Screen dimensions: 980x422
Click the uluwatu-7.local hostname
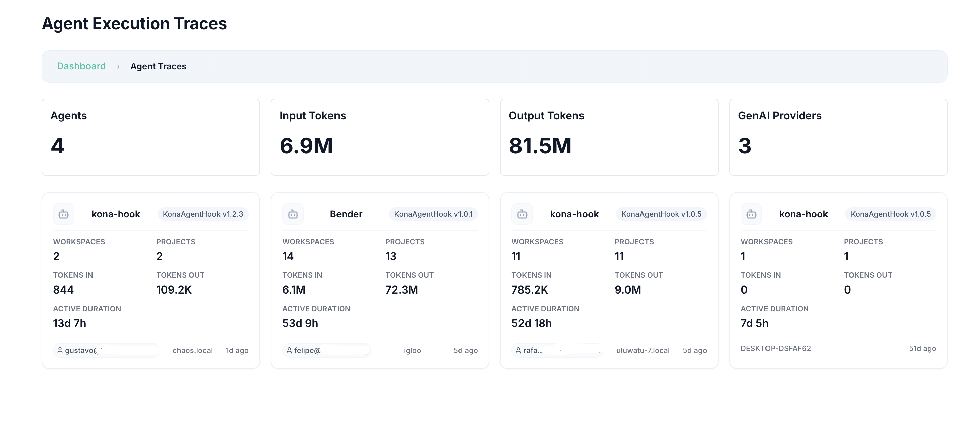(642, 351)
